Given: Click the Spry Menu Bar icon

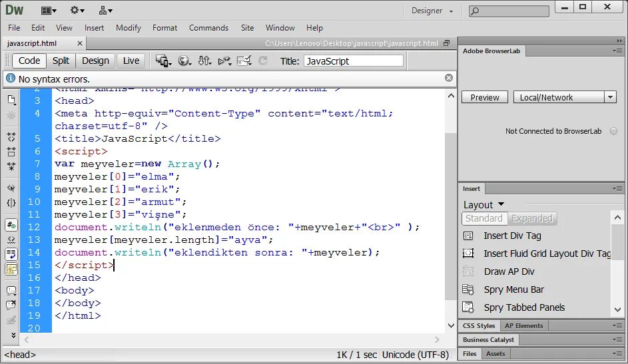Looking at the screenshot, I should (468, 289).
